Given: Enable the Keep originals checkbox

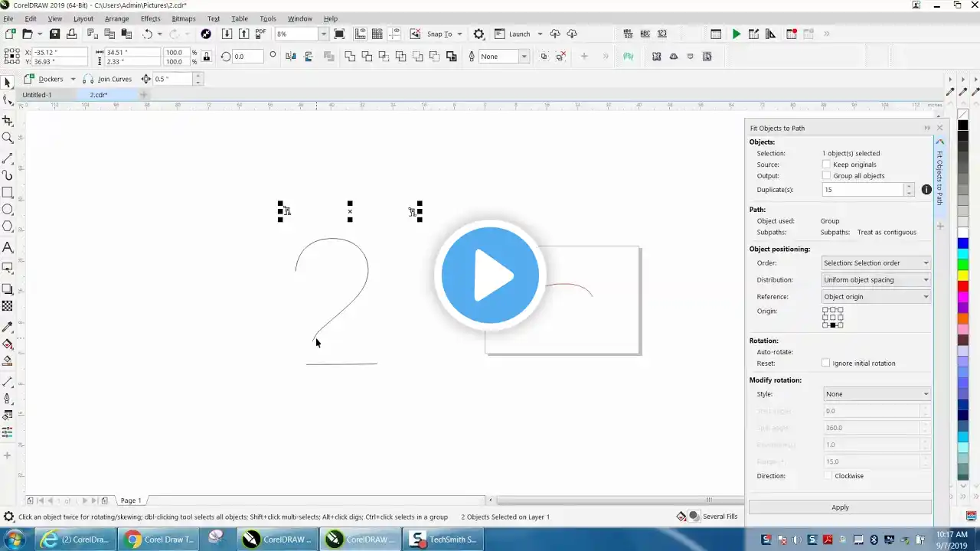Looking at the screenshot, I should (x=826, y=165).
